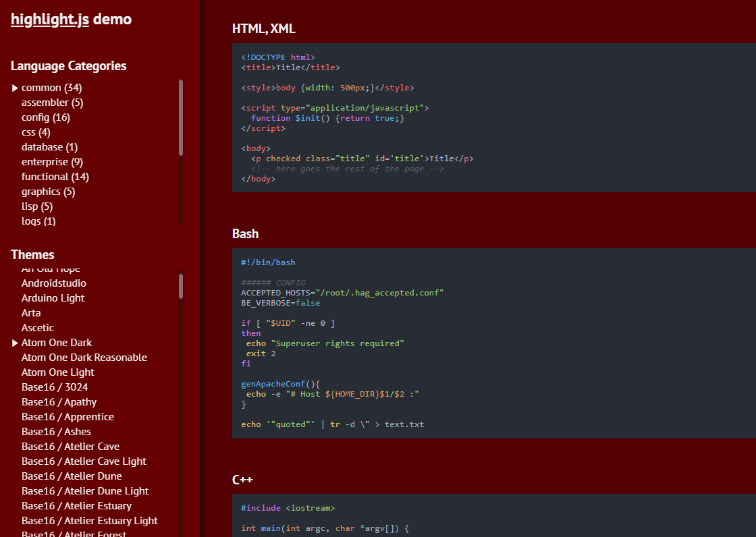The height and width of the screenshot is (537, 756).
Task: Choose the config (16) category
Action: coord(46,117)
